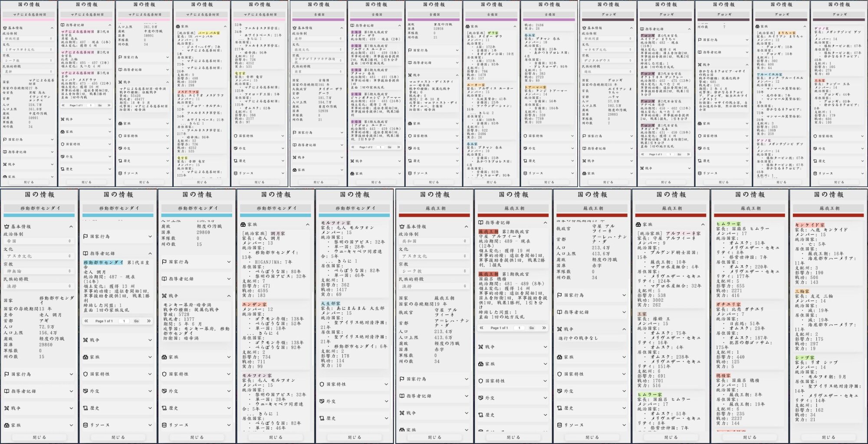The image size is (868, 444).
Task: Expand 外交 in グロンギ panel listing 玉木家
Action: [838, 149]
